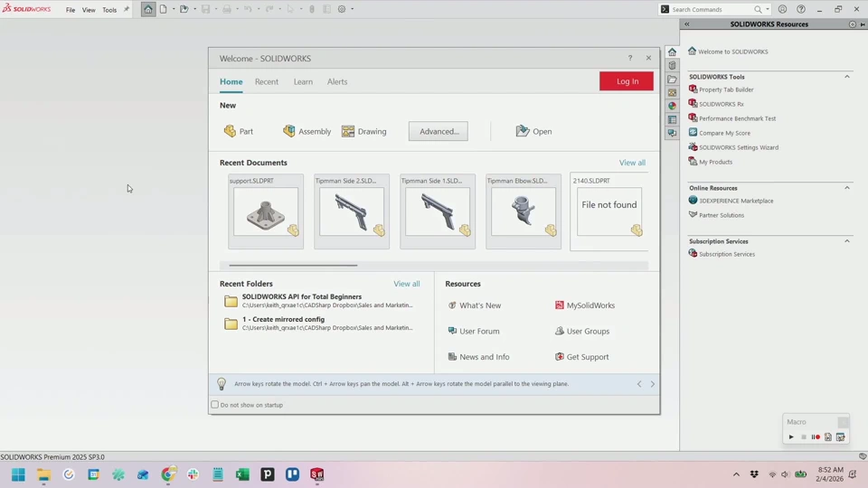Viewport: 868px width, 488px height.
Task: Open the Get Support resource link
Action: [x=581, y=357]
